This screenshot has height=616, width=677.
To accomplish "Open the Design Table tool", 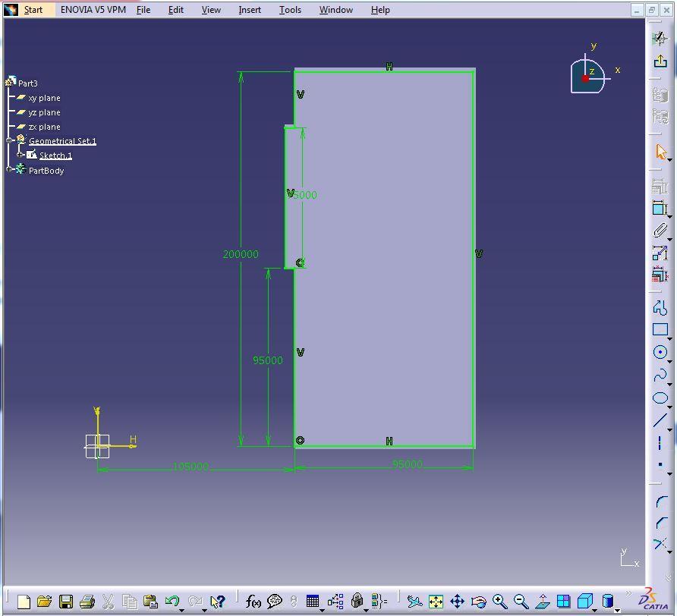I will [x=312, y=601].
